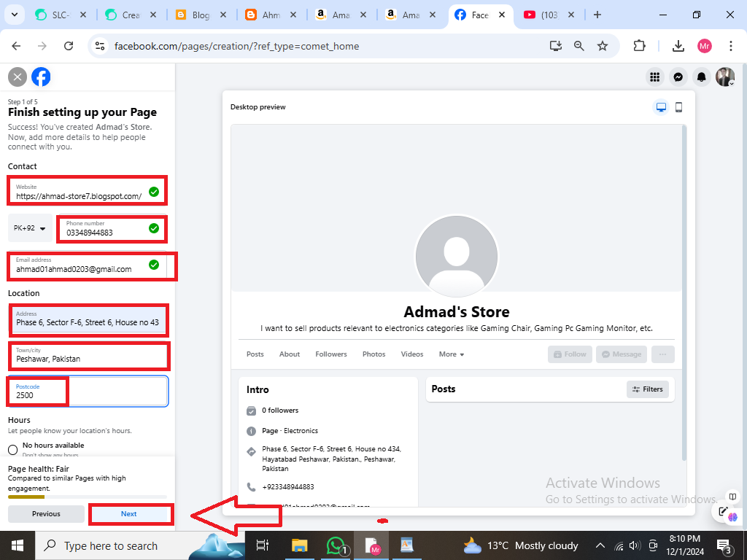Click the browser address bar URL
The width and height of the screenshot is (747, 560).
coord(237,46)
